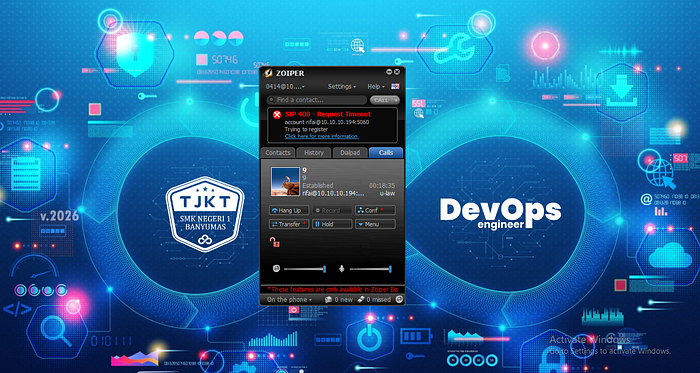Hang Up the active call
Image resolution: width=700 pixels, height=373 pixels.
(289, 210)
